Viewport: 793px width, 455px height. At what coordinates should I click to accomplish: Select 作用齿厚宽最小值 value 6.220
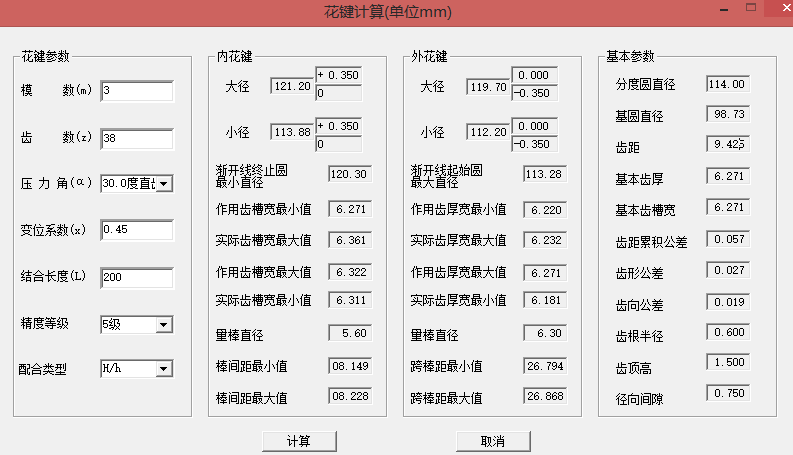(x=545, y=210)
